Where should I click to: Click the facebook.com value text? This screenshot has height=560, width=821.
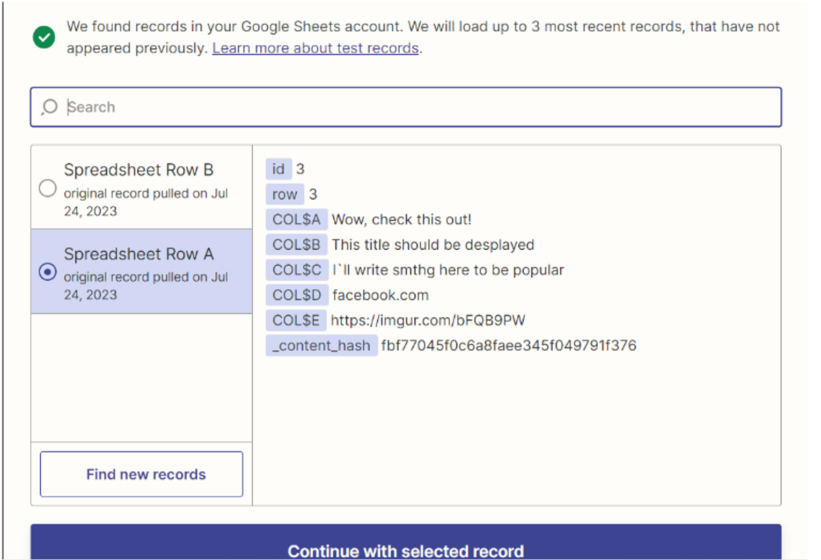(380, 295)
